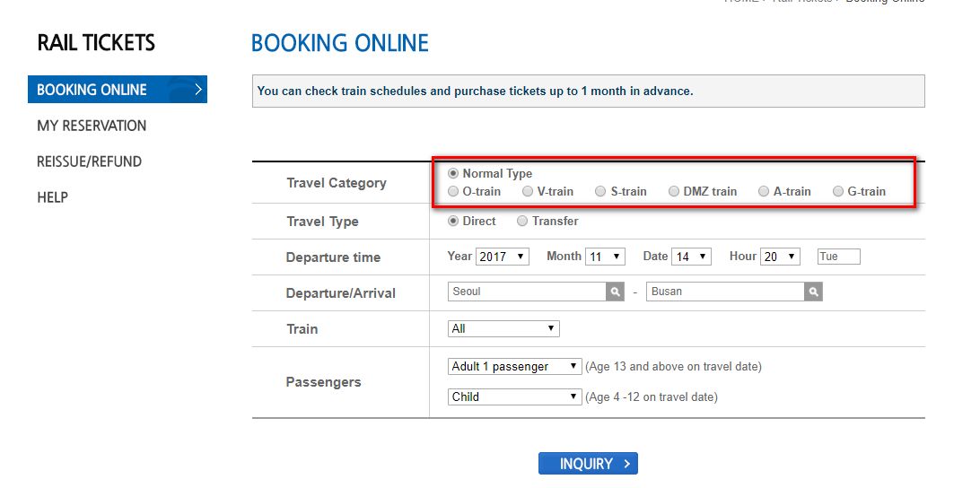The height and width of the screenshot is (488, 980).
Task: Switch travel type to Transfer
Action: point(522,221)
